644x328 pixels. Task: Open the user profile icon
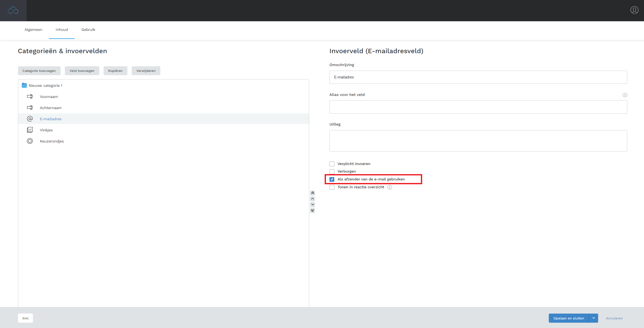[x=634, y=10]
